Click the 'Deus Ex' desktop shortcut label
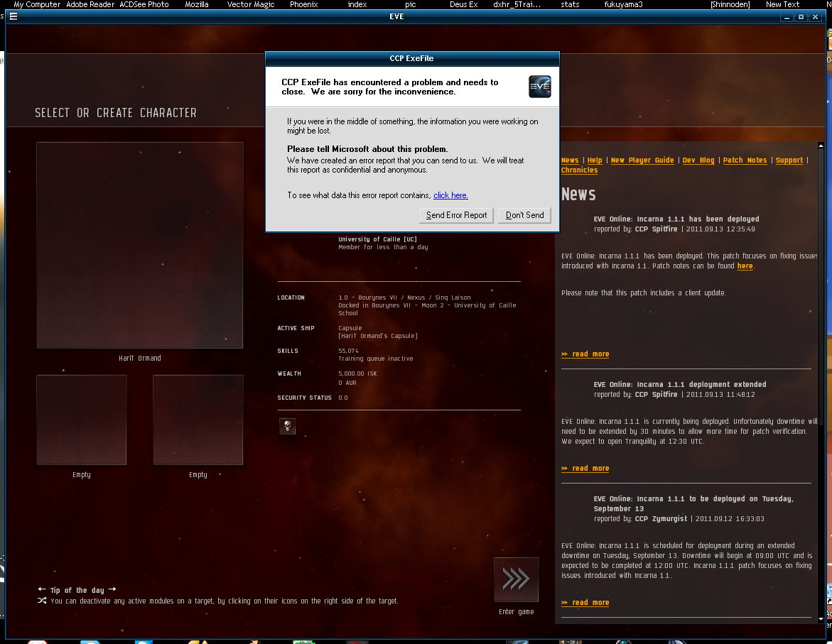 point(463,4)
